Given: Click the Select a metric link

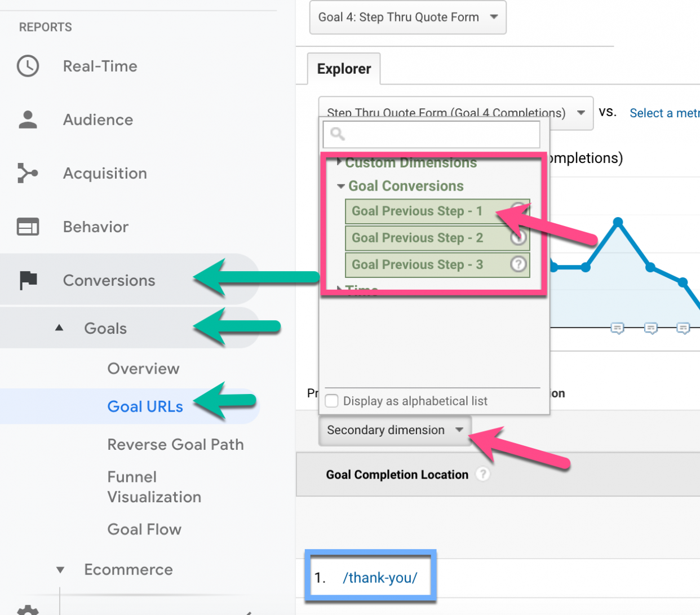Looking at the screenshot, I should [x=664, y=113].
